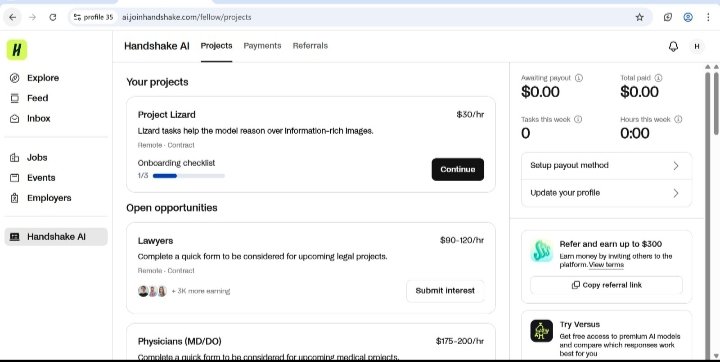The height and width of the screenshot is (362, 720).
Task: Copy referral link
Action: (x=606, y=285)
